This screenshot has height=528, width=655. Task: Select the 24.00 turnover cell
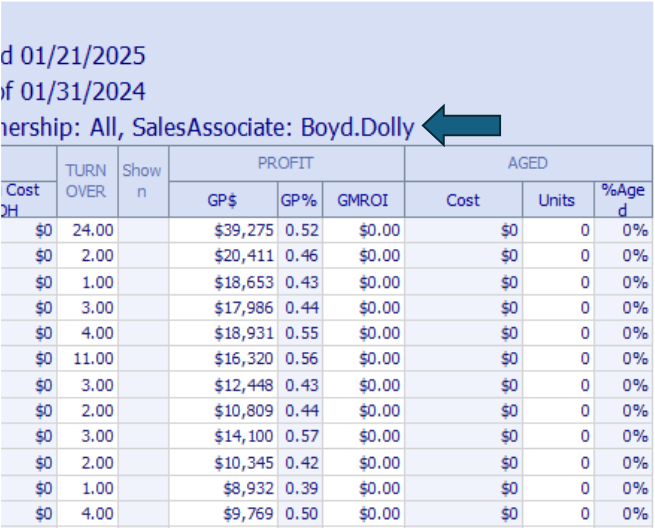coord(87,230)
